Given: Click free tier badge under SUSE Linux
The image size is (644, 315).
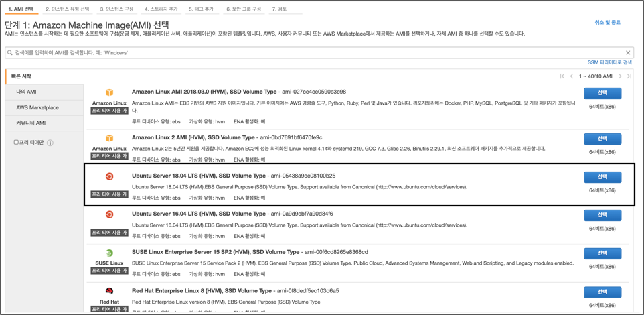Looking at the screenshot, I should (x=109, y=271).
